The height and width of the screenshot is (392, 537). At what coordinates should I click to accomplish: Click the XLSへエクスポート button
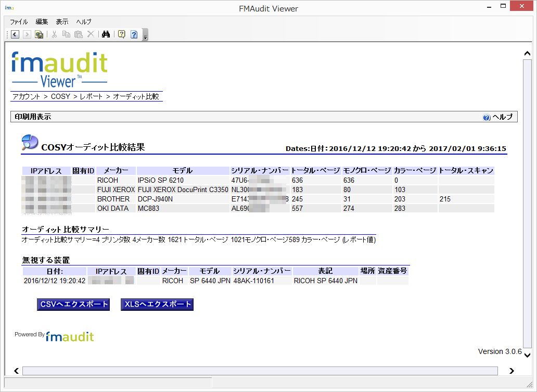click(157, 304)
